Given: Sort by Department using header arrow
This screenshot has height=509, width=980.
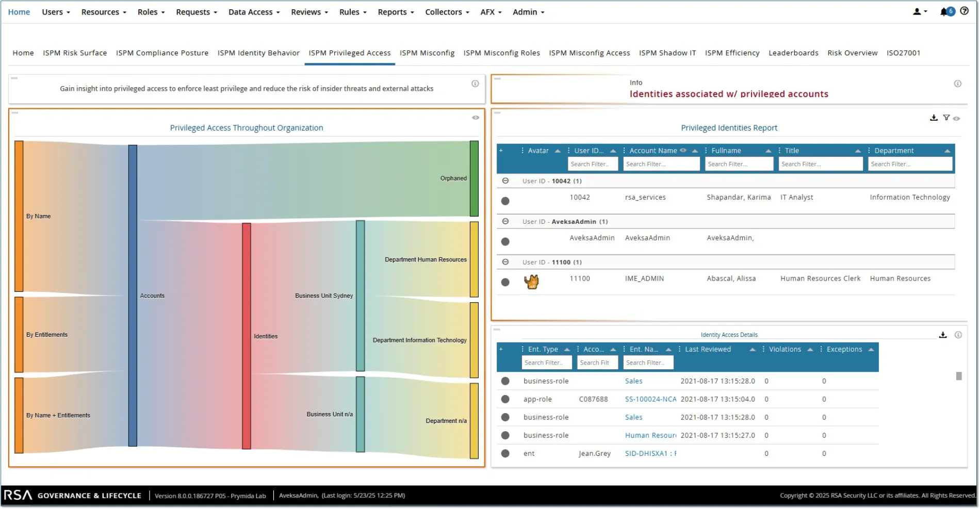Looking at the screenshot, I should (948, 151).
